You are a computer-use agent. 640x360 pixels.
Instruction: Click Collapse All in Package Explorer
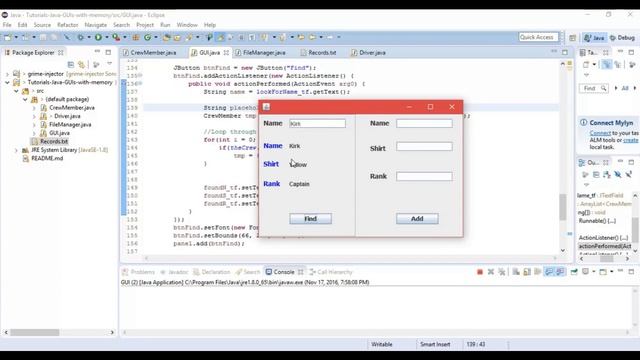[x=71, y=64]
